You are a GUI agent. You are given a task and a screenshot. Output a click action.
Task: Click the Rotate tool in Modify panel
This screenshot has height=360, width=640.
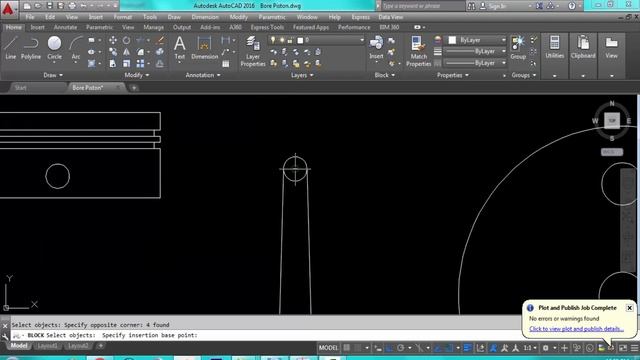click(127, 40)
